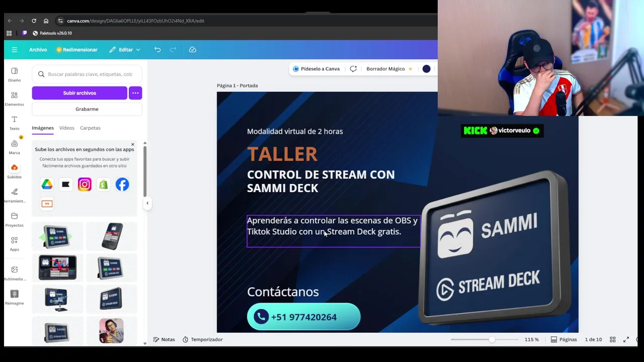644x362 pixels.
Task: Open grid view of pages
Action: 613,340
